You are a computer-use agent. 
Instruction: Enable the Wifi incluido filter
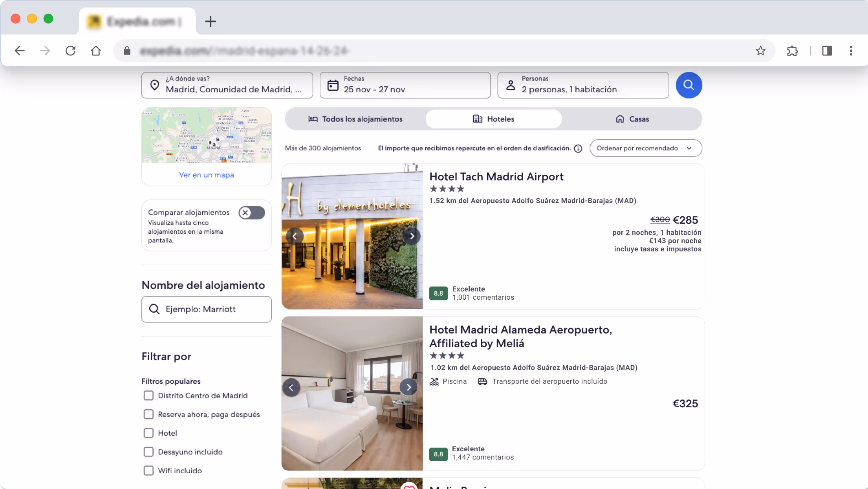(148, 470)
